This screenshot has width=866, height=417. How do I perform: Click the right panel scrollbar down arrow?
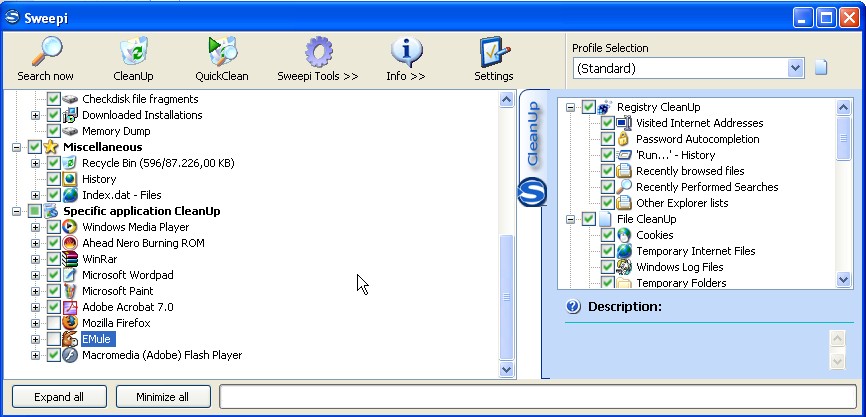click(843, 280)
